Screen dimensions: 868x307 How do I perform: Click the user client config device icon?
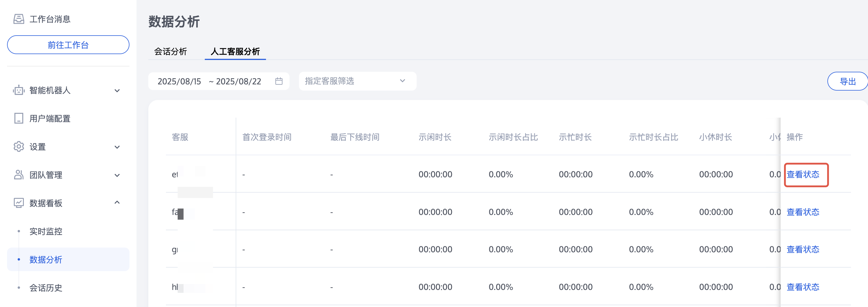click(x=19, y=119)
